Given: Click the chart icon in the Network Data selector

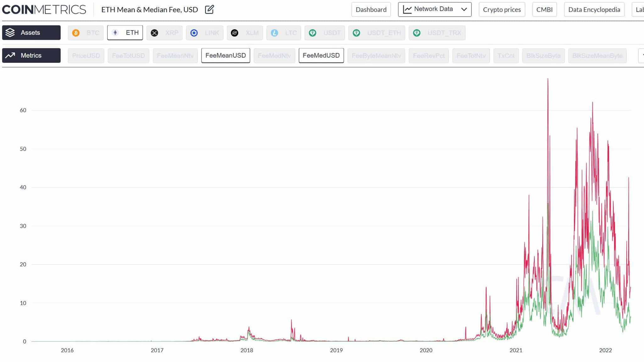Looking at the screenshot, I should [x=407, y=9].
